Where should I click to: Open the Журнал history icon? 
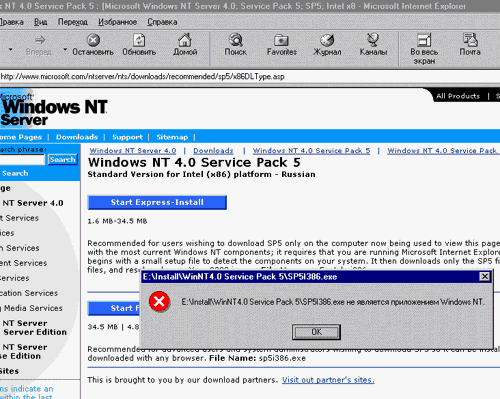point(327,40)
